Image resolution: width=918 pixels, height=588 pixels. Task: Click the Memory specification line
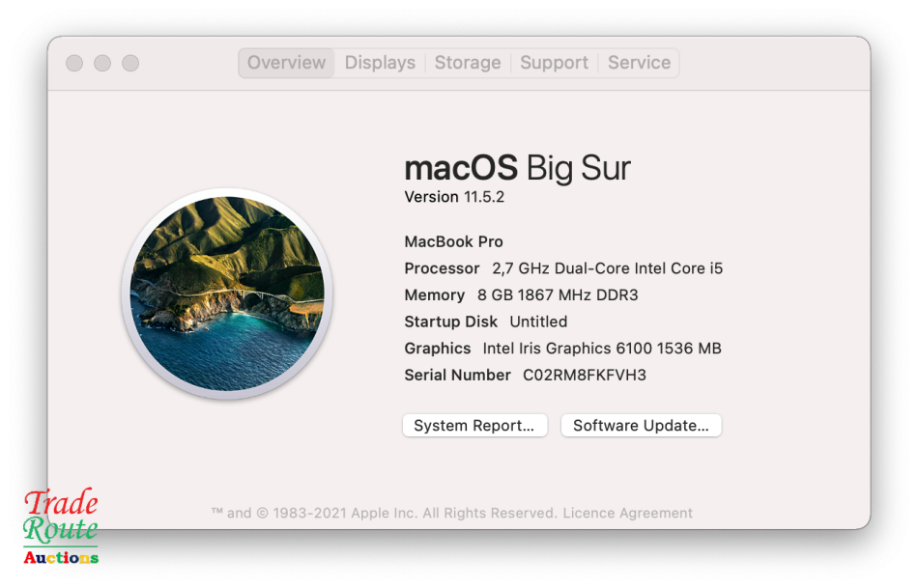point(521,294)
